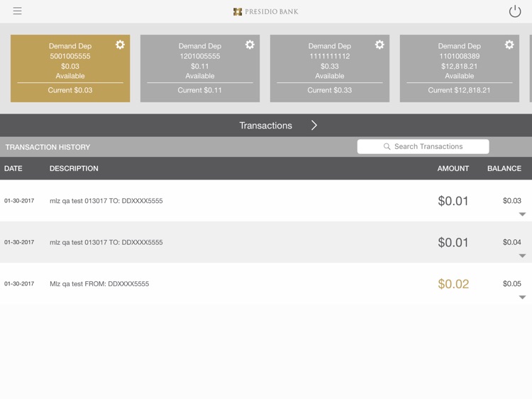
Task: Click the date in the $0.02 transaction row
Action: pos(19,283)
